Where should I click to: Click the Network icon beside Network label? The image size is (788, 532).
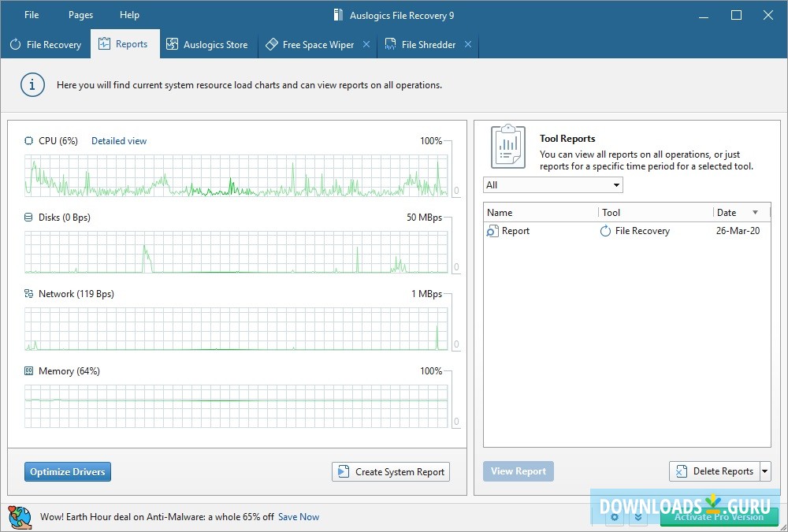tap(28, 294)
